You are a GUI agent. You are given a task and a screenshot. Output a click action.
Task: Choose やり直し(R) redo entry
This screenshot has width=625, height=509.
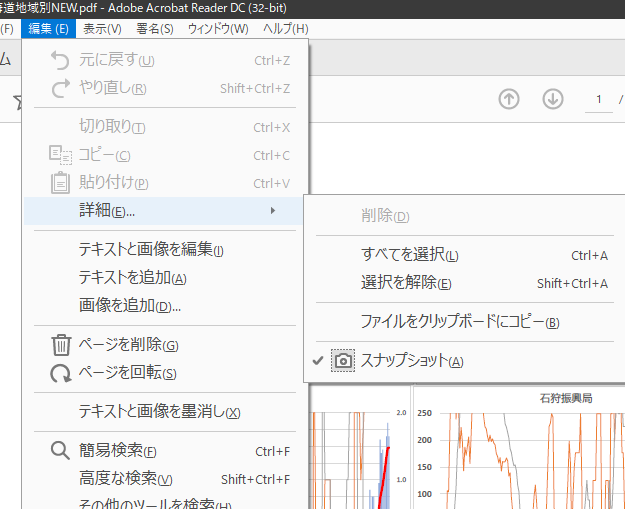click(165, 88)
